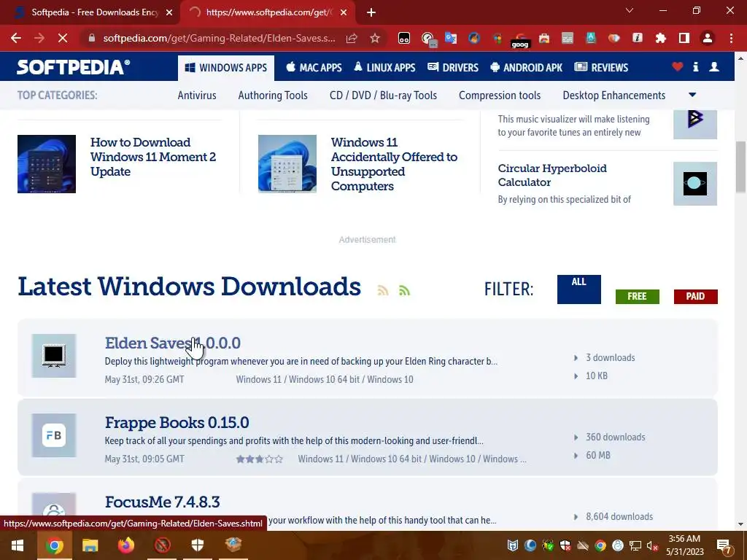This screenshot has height=560, width=747.
Task: Open the Frappe Books FB icon
Action: click(x=54, y=435)
